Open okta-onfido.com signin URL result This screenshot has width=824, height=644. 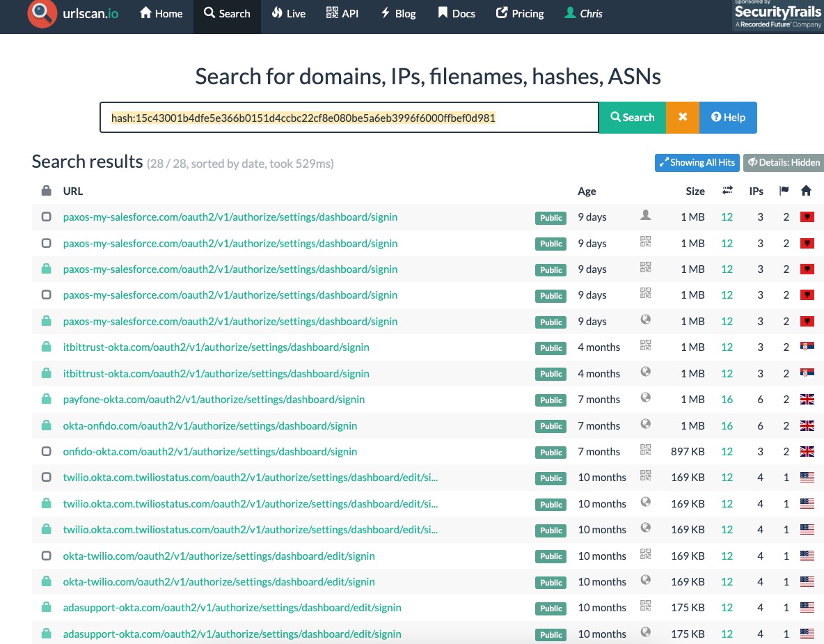[x=209, y=425]
